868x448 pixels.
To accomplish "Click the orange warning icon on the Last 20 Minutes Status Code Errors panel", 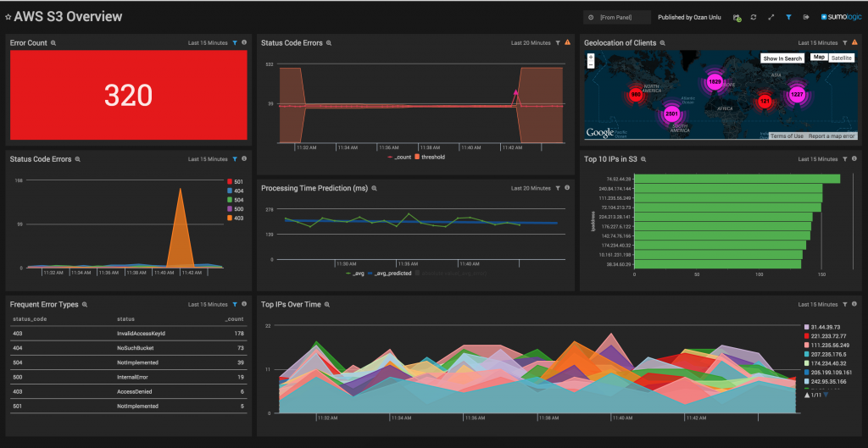I will click(567, 42).
